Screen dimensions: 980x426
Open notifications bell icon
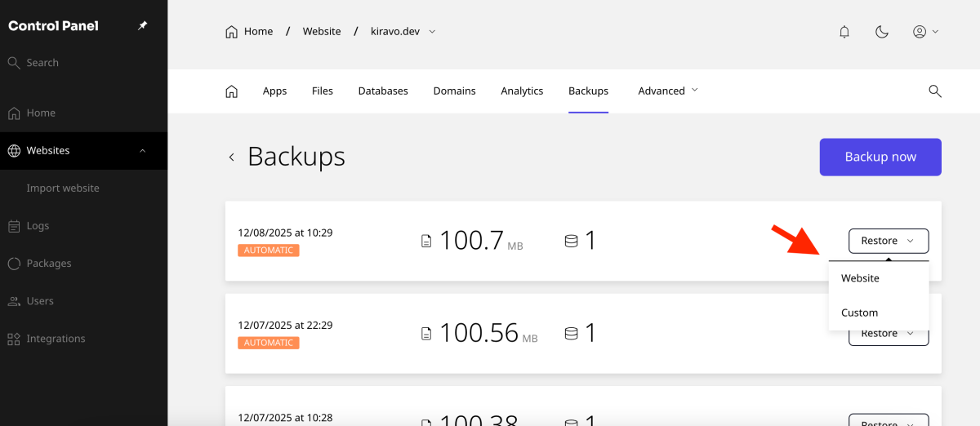844,32
